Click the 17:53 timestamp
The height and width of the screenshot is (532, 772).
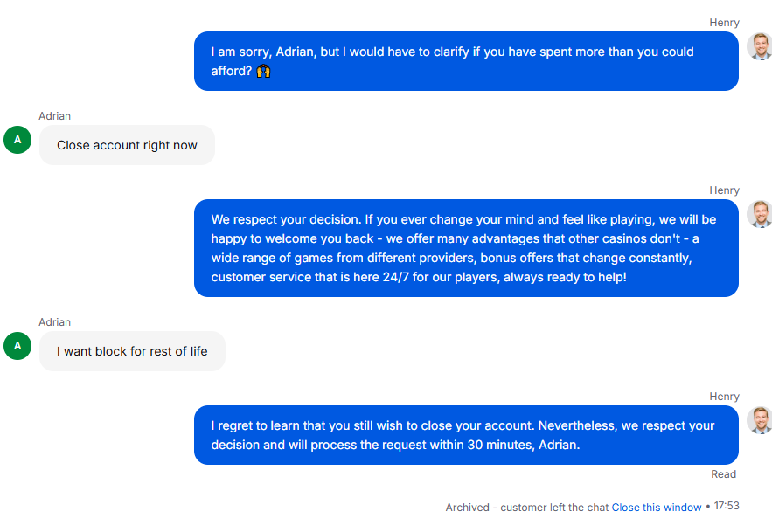coord(727,507)
